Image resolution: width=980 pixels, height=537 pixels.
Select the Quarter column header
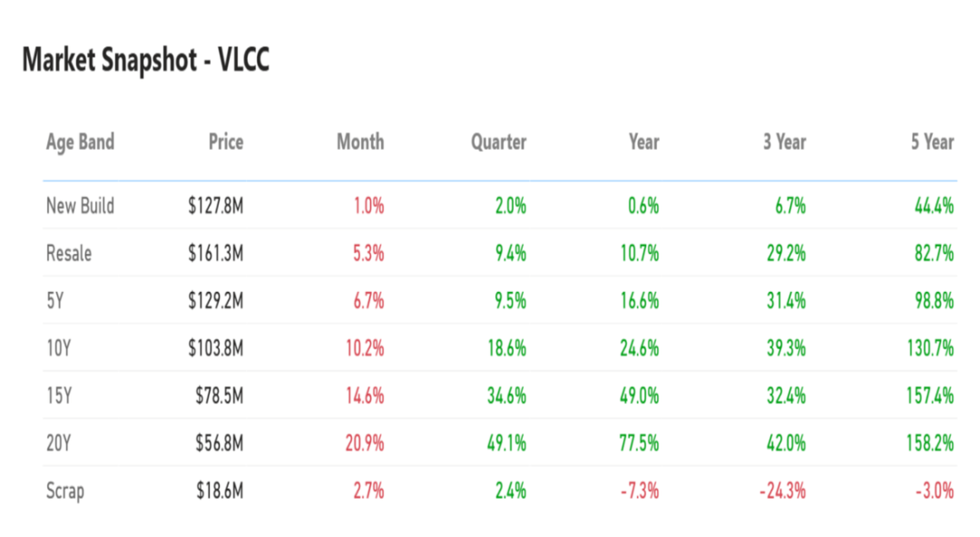498,142
